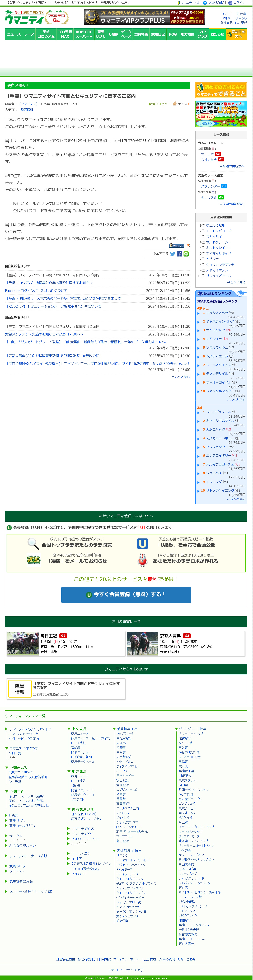Share the notice on Twitter
This screenshot has height=980, width=253.
pos(173,254)
